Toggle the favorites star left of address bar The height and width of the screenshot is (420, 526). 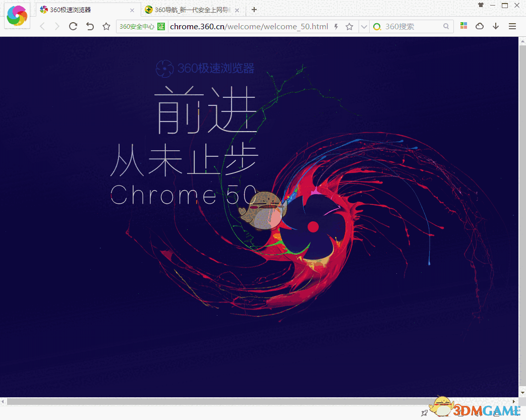[x=106, y=26]
